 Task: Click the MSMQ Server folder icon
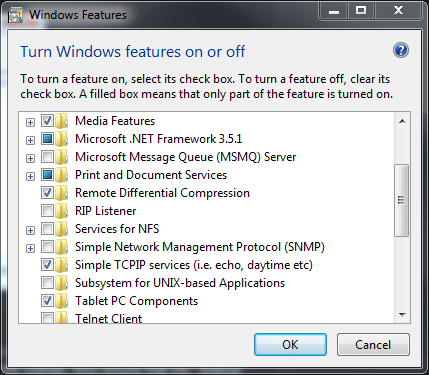[x=62, y=157]
